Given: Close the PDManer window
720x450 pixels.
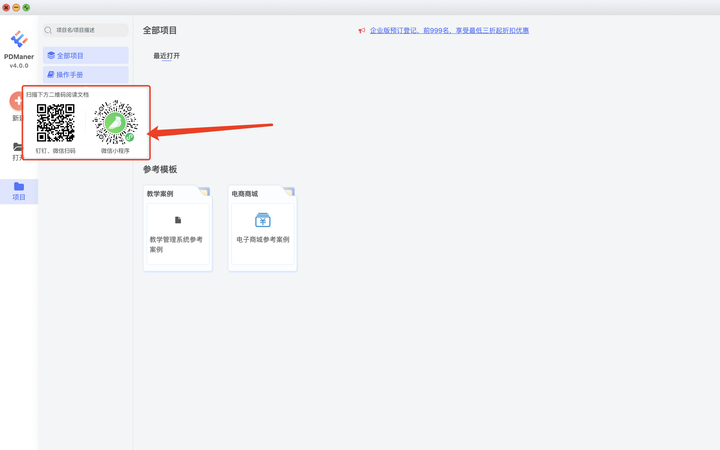Looking at the screenshot, I should tap(6, 7).
